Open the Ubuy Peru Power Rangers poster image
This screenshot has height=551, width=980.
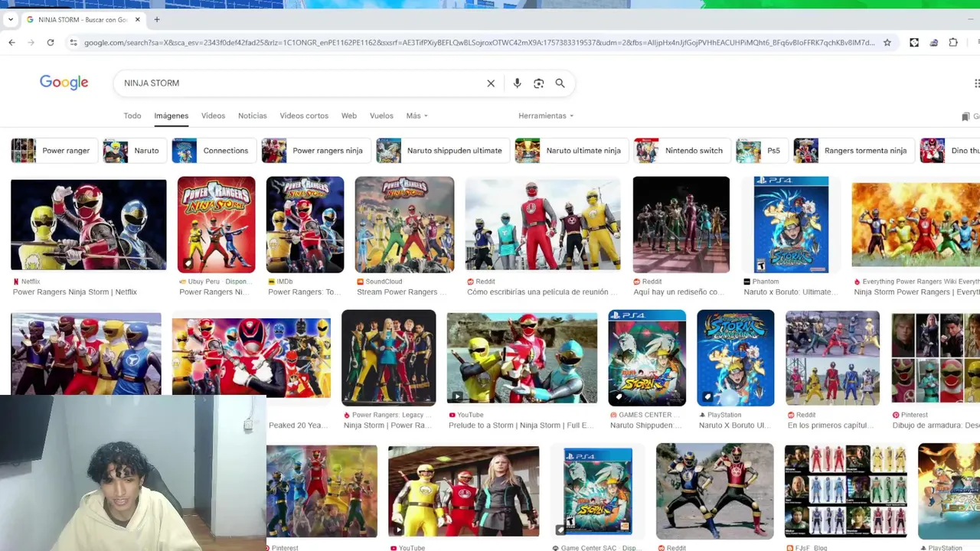click(x=217, y=224)
